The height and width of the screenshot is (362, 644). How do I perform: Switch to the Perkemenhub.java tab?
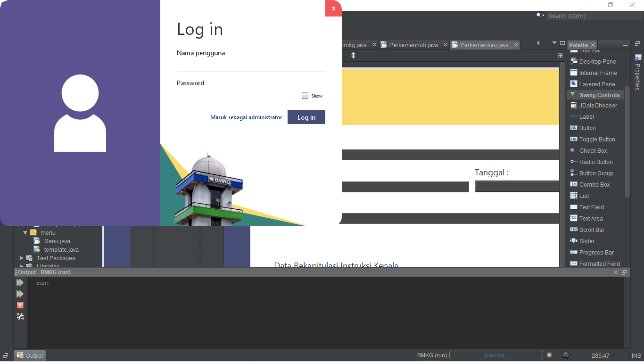point(413,45)
